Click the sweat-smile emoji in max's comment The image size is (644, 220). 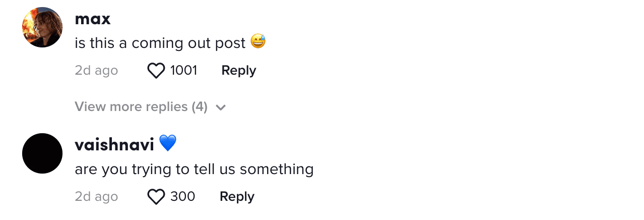click(x=258, y=42)
